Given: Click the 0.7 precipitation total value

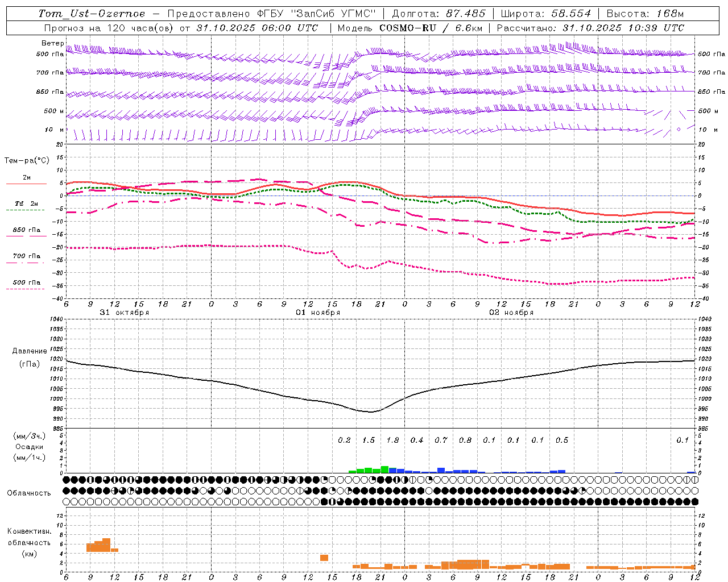Looking at the screenshot, I should point(441,440).
